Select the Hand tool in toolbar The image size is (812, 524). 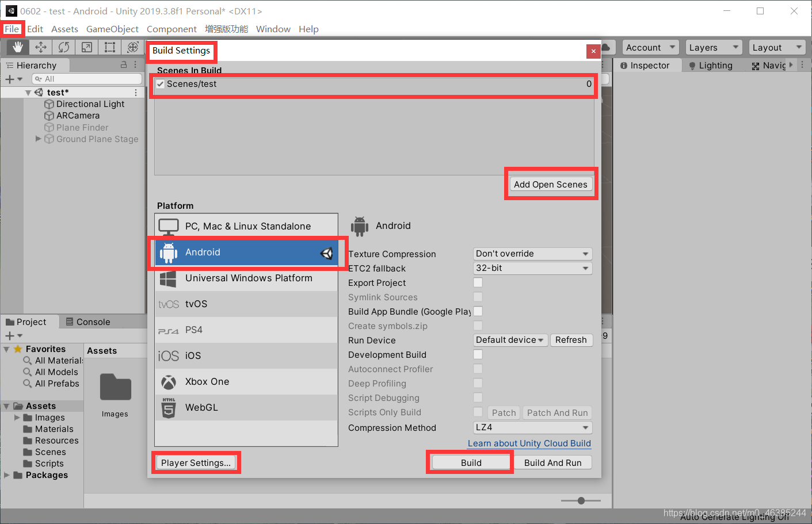[x=18, y=47]
